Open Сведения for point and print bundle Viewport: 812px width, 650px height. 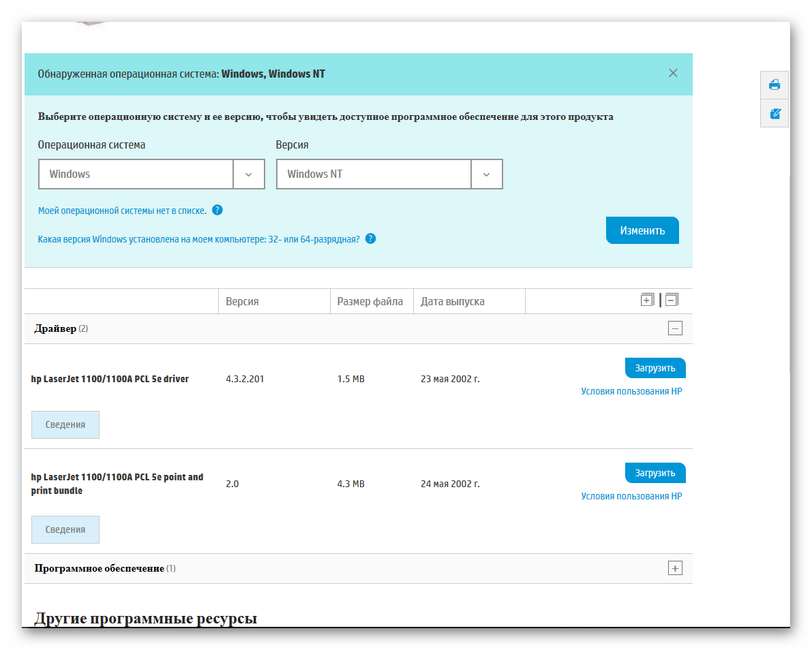[65, 529]
